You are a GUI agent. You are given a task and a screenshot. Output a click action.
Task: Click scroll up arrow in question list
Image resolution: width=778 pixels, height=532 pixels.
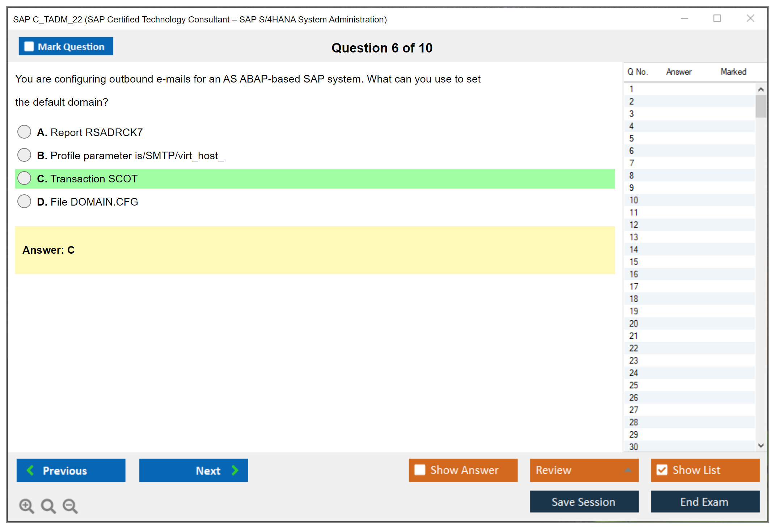761,89
